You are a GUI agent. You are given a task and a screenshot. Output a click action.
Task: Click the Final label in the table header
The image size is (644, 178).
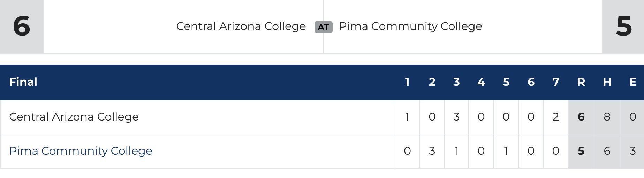(23, 82)
